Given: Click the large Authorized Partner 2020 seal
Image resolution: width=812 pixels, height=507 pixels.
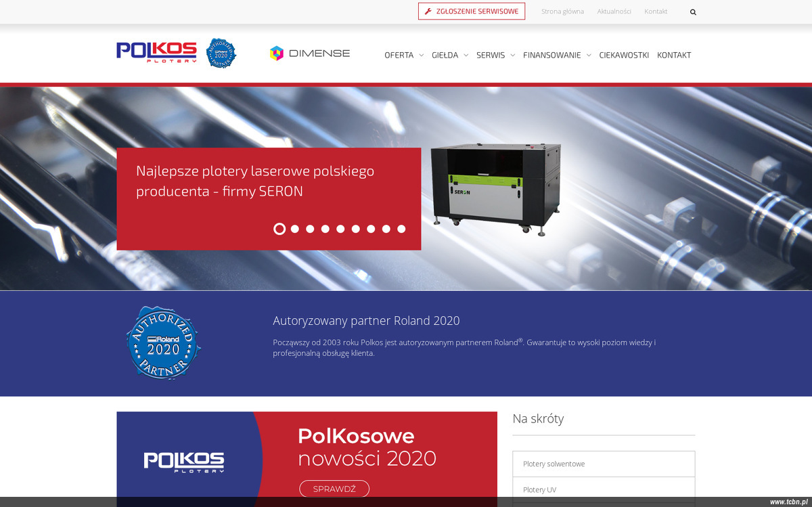Looking at the screenshot, I should pyautogui.click(x=163, y=342).
